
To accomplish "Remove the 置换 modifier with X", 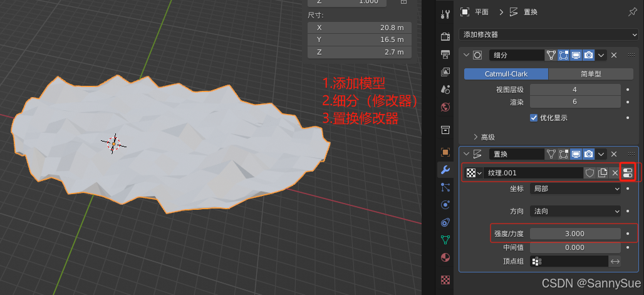I will tap(613, 154).
